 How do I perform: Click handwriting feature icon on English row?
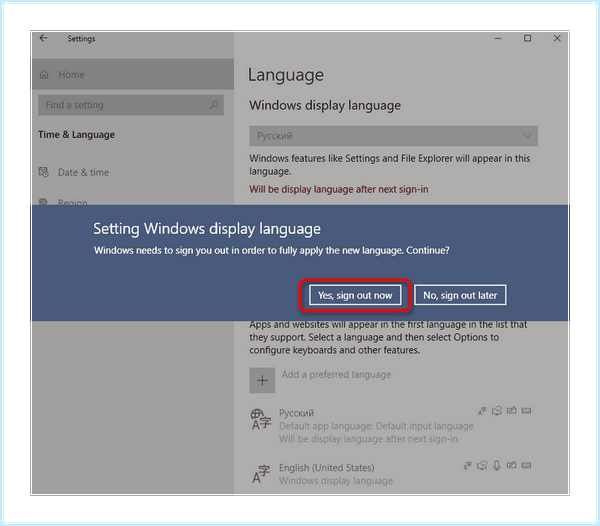tap(512, 465)
